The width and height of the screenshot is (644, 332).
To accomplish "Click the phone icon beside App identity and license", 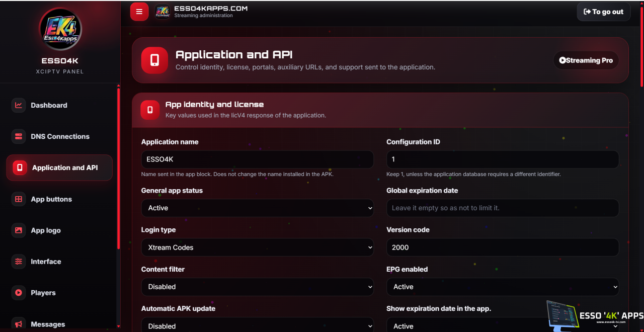I will click(150, 110).
